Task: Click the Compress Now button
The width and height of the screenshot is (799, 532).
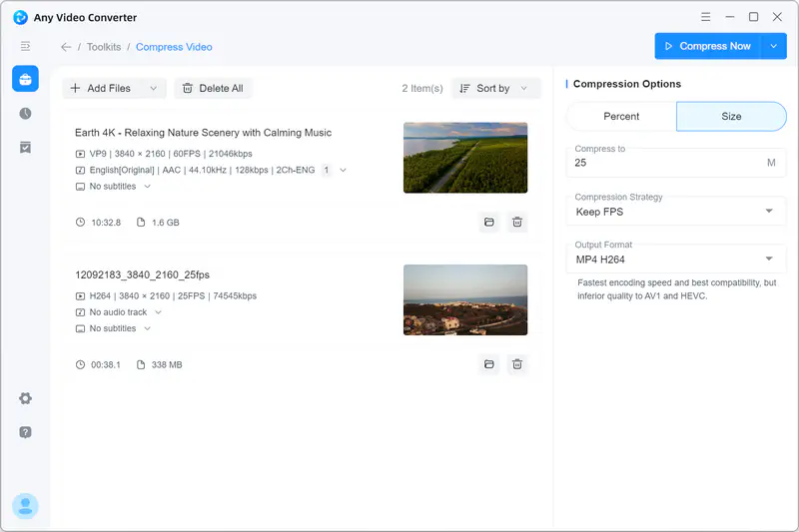Action: click(707, 46)
